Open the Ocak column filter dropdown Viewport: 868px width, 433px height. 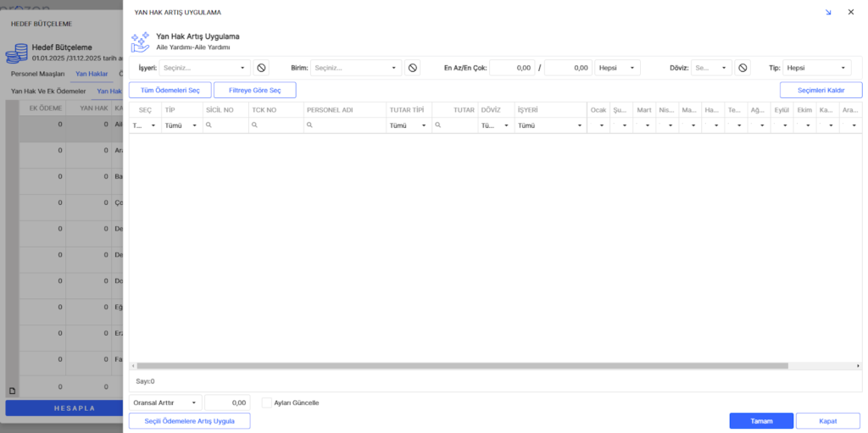point(598,125)
